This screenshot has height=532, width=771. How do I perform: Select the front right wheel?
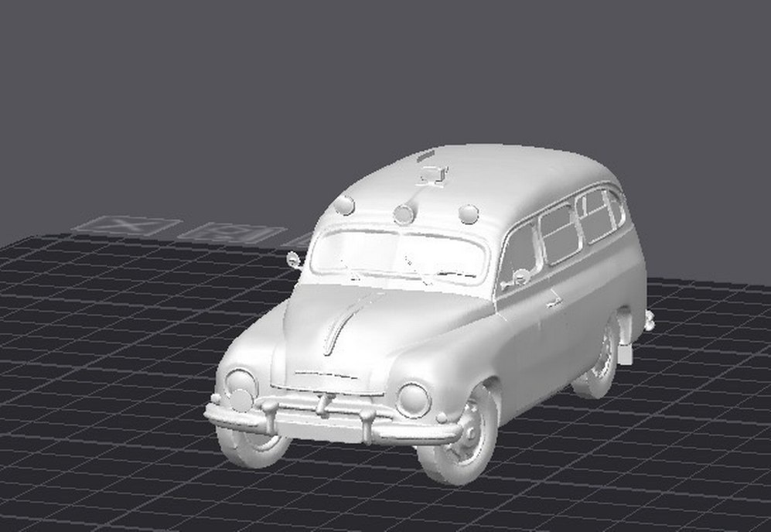tap(464, 433)
